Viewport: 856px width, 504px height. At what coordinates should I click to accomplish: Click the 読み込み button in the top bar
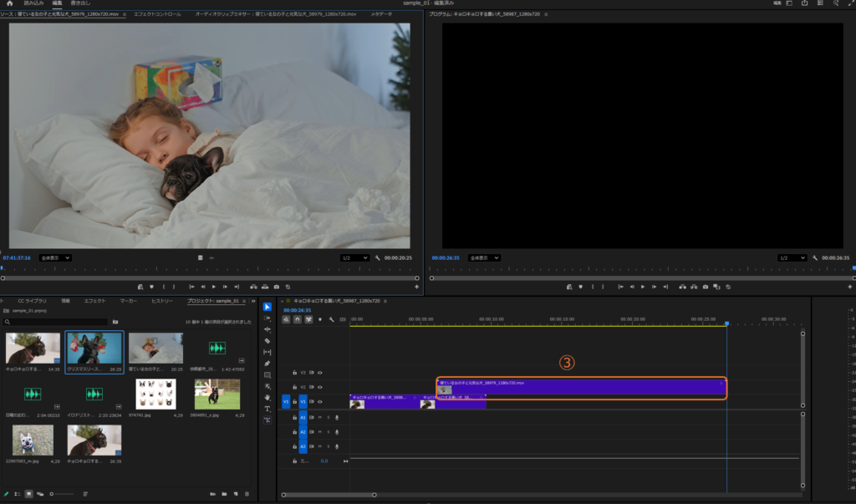[33, 3]
